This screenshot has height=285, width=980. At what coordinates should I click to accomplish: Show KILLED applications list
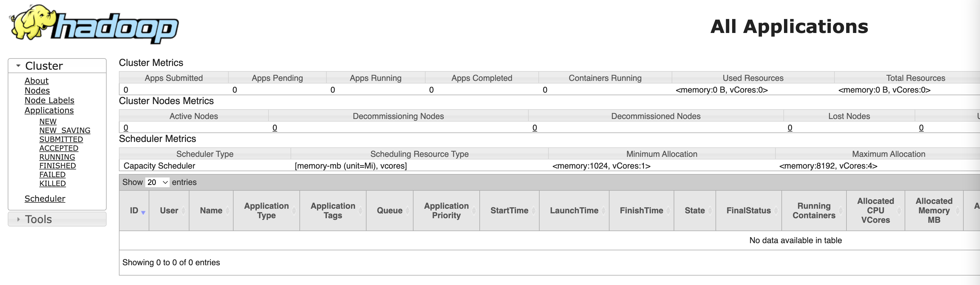(52, 184)
